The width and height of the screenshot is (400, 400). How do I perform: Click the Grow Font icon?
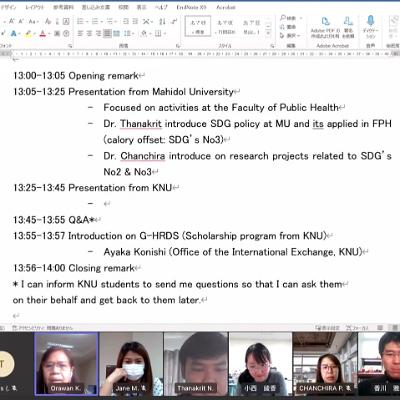[x=12, y=21]
